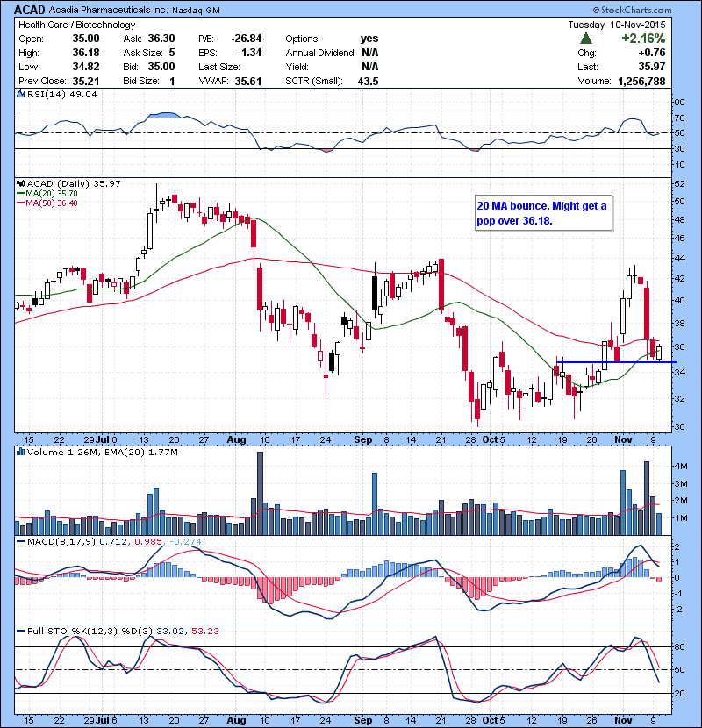Click the Prev Close value 35.21
Viewport: 702px width, 728px height.
pyautogui.click(x=86, y=81)
